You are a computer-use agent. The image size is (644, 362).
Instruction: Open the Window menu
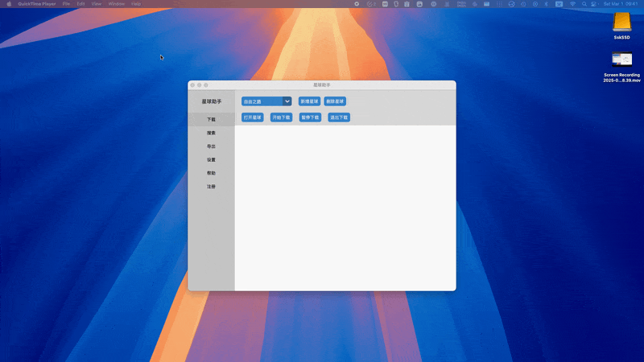tap(117, 4)
